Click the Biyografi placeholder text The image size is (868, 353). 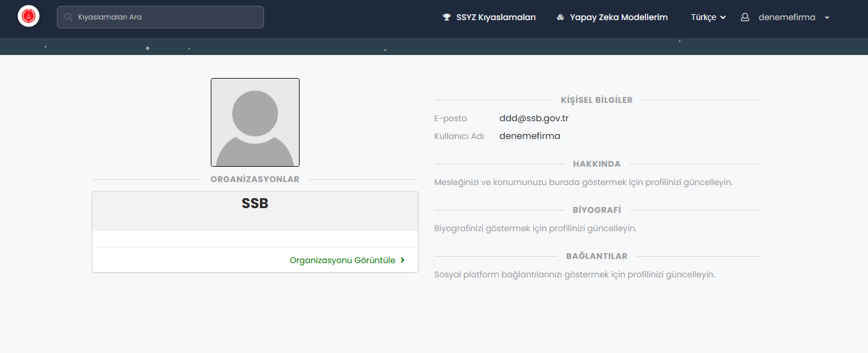535,228
